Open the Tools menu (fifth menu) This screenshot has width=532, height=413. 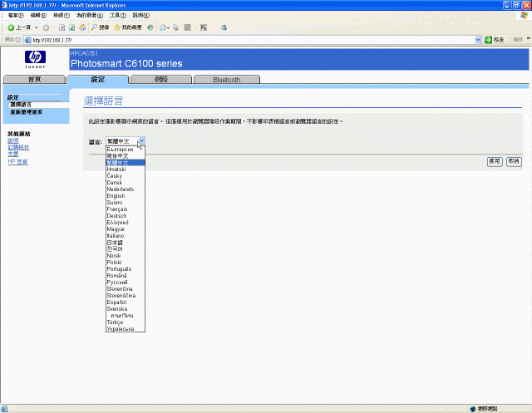118,15
